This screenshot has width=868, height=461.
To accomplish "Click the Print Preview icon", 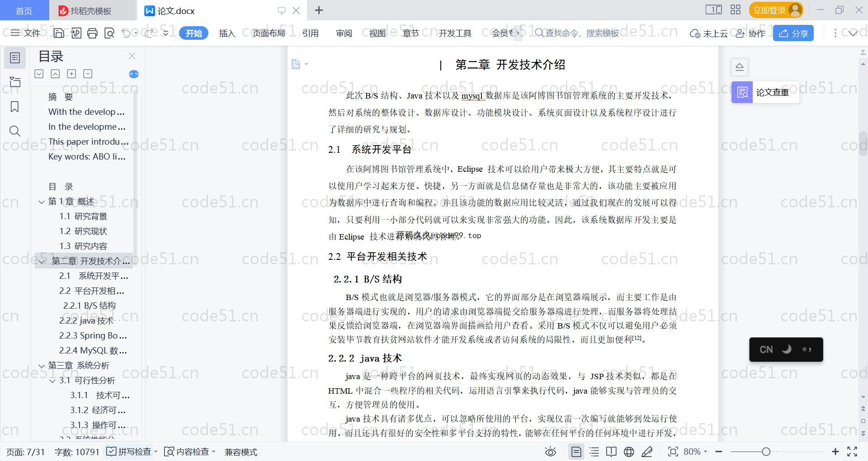I will (x=109, y=33).
